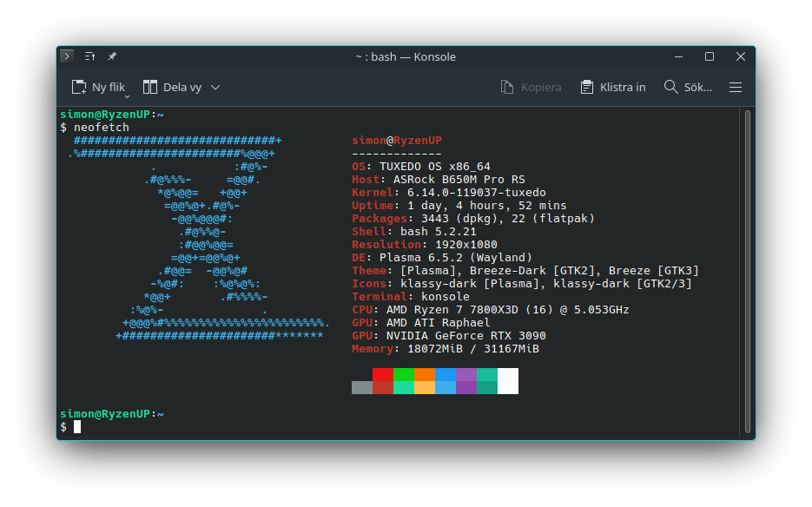Open a new tab with Ny flik
The height and width of the screenshot is (507, 812).
coord(98,87)
